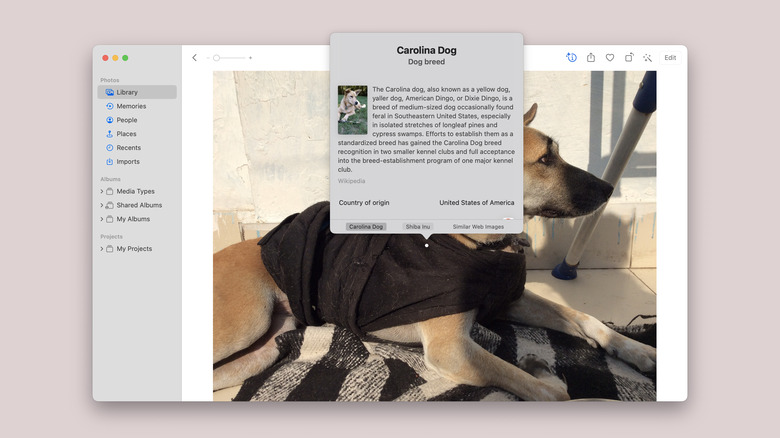Rotate the photo using rotate icon
This screenshot has height=438, width=780.
629,58
